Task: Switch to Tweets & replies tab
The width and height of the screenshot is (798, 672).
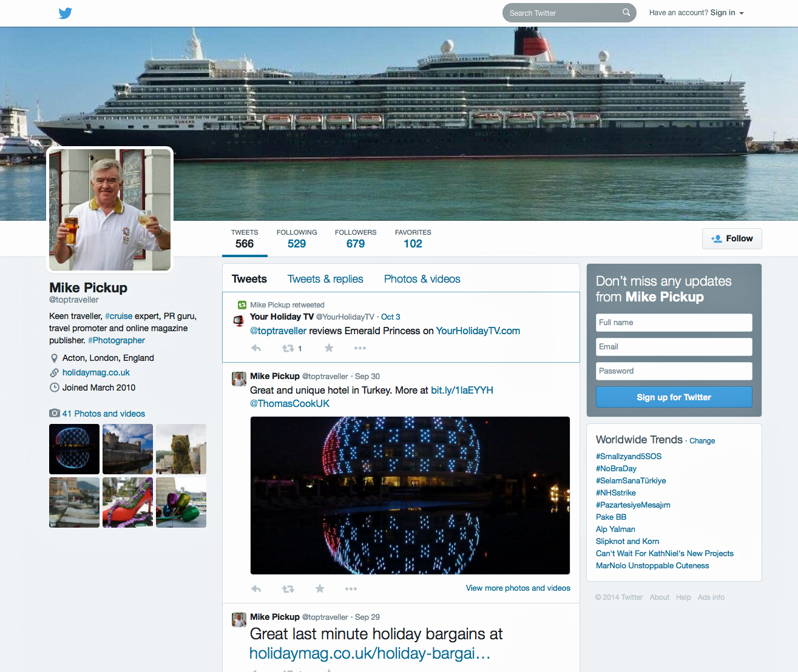Action: pyautogui.click(x=325, y=279)
